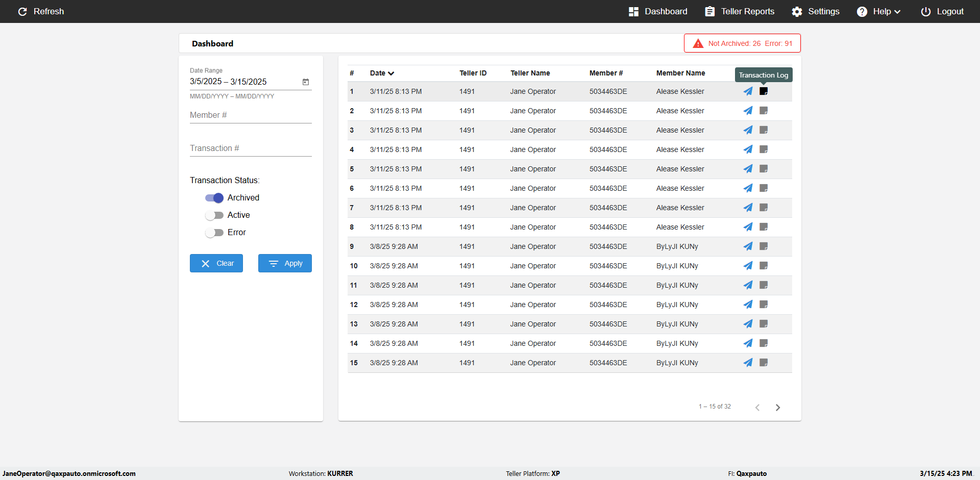The height and width of the screenshot is (480, 980).
Task: Open Settings in the top navigation
Action: pos(816,11)
